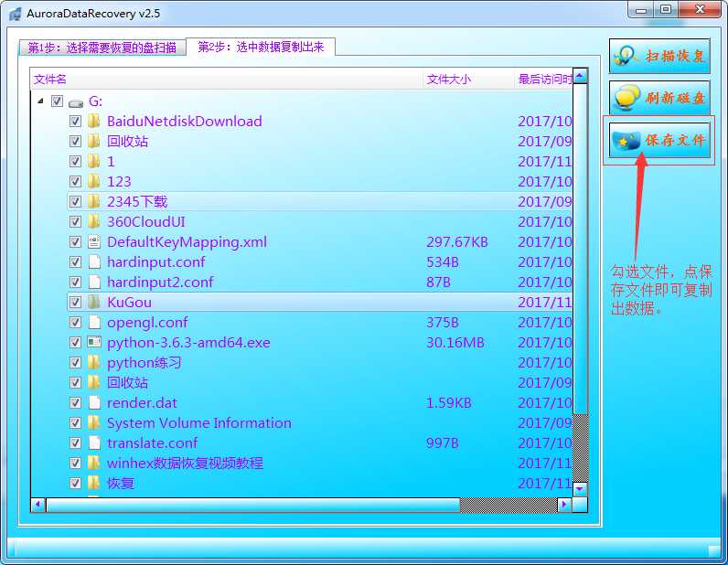Select the translate.conf file name

pos(153,442)
